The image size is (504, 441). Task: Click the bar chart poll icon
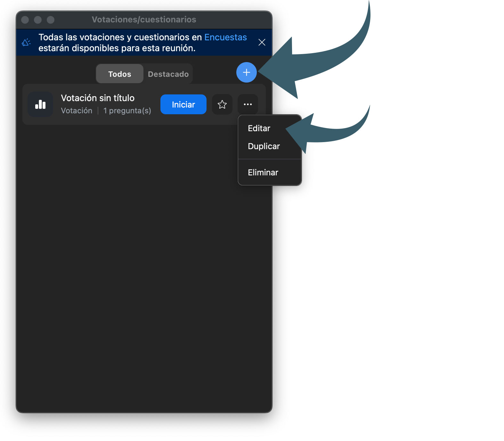[x=40, y=104]
